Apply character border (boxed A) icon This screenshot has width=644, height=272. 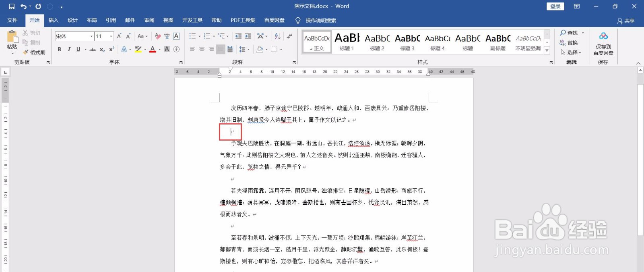tap(176, 36)
